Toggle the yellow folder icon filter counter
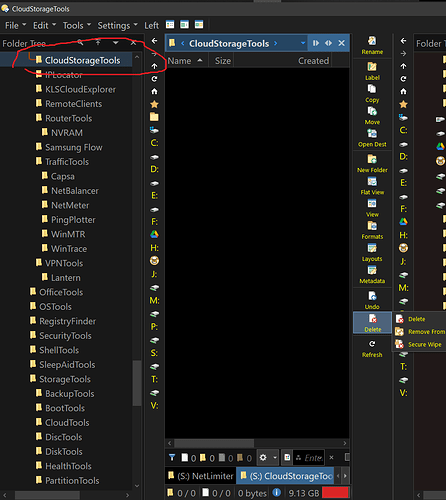Viewport: 446px width, 500px height. click(207, 458)
